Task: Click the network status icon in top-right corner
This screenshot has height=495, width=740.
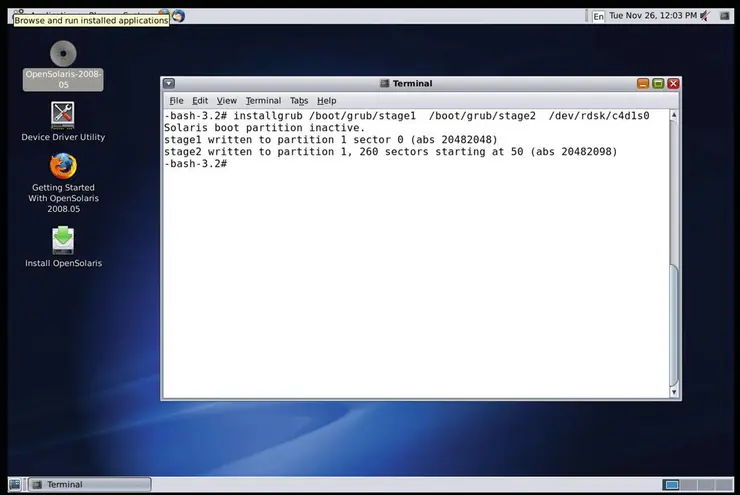Action: pos(726,16)
